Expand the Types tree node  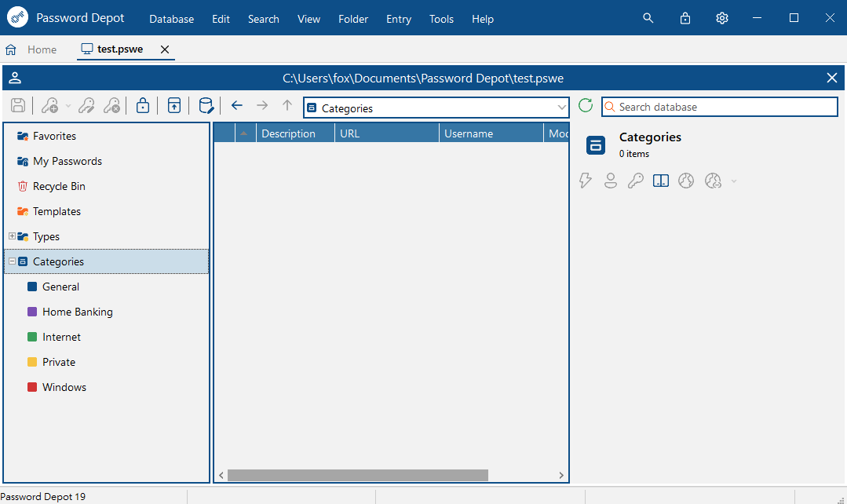[x=12, y=236]
